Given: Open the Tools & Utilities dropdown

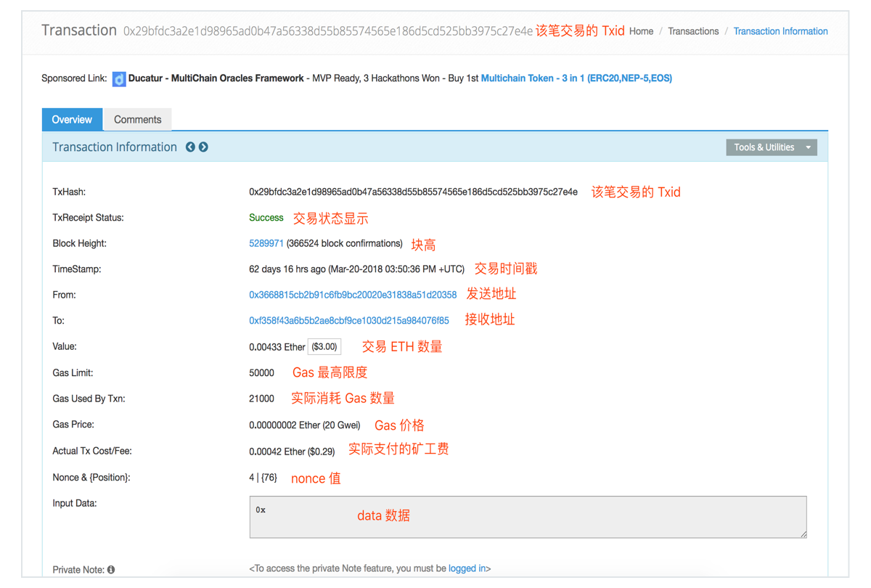Looking at the screenshot, I should 772,147.
